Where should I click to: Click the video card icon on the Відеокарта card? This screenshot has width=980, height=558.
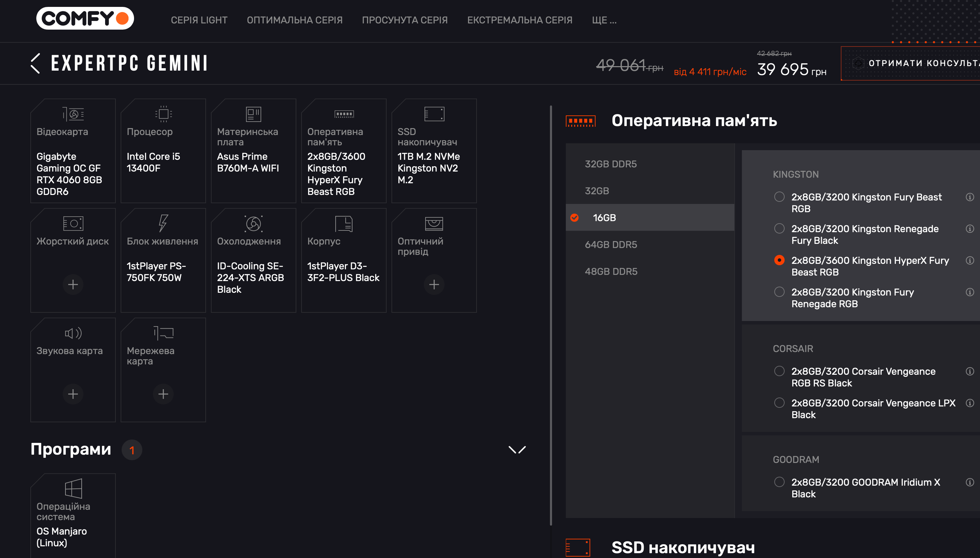coord(73,114)
